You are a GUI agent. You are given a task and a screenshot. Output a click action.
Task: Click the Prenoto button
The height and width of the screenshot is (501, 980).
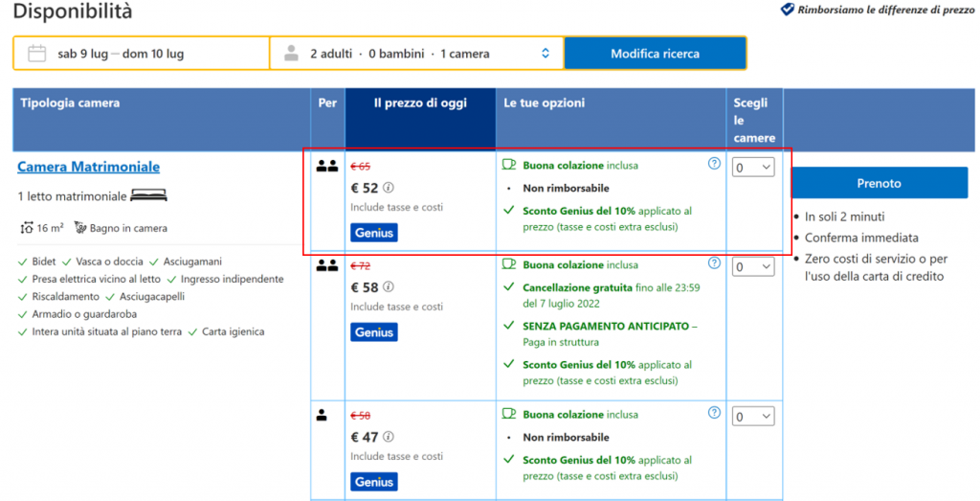click(879, 183)
